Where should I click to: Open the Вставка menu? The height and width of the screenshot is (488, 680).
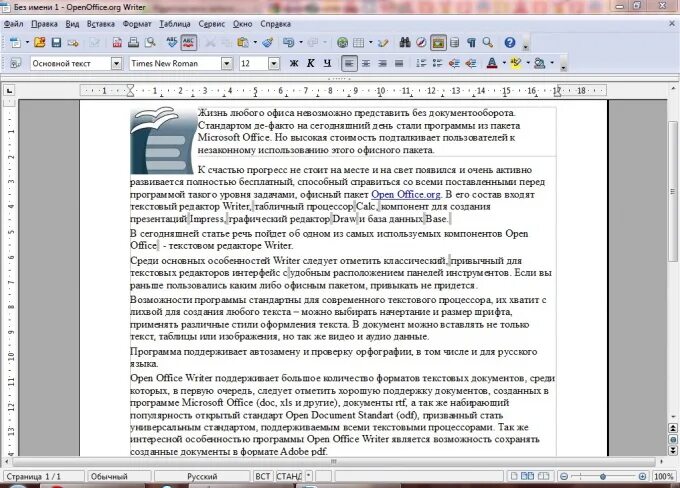[101, 24]
